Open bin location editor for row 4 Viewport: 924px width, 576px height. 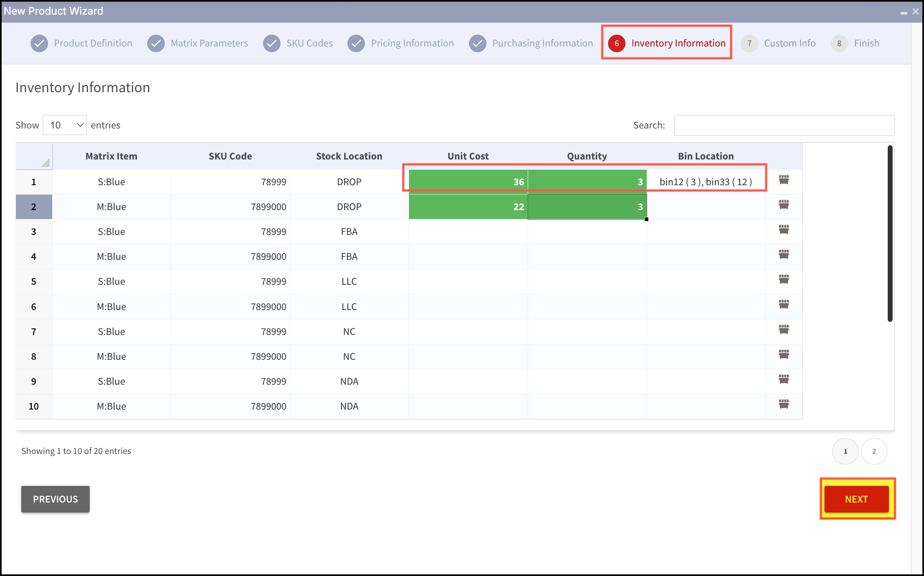pyautogui.click(x=784, y=255)
